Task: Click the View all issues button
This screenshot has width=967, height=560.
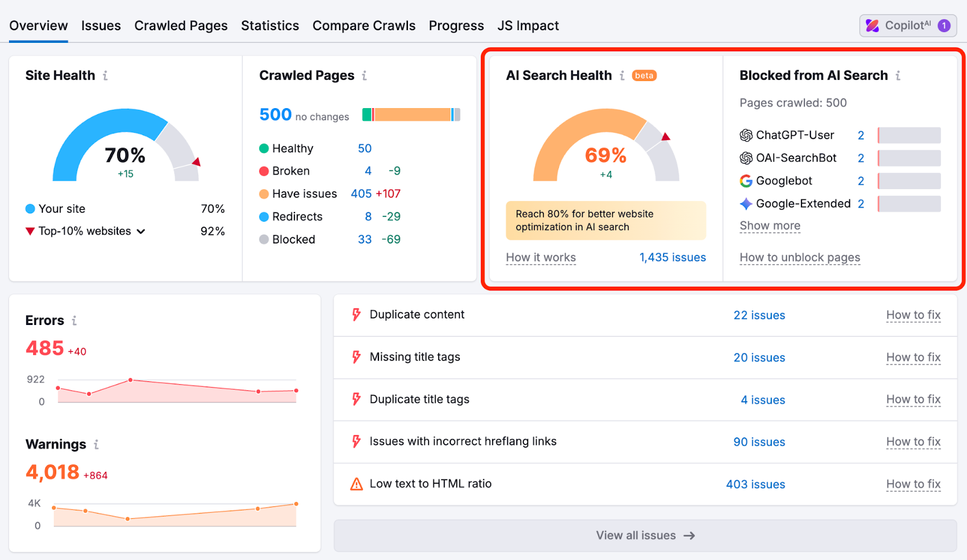Action: coord(644,535)
